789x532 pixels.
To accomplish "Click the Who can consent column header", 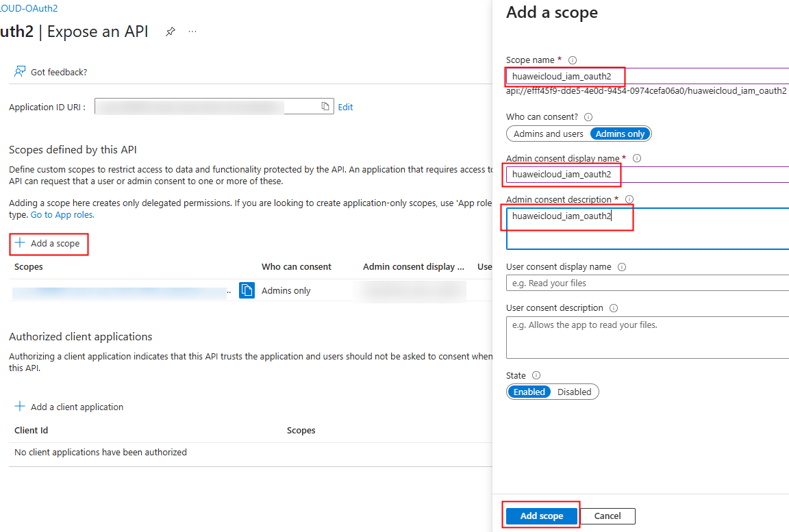I will coord(297,266).
